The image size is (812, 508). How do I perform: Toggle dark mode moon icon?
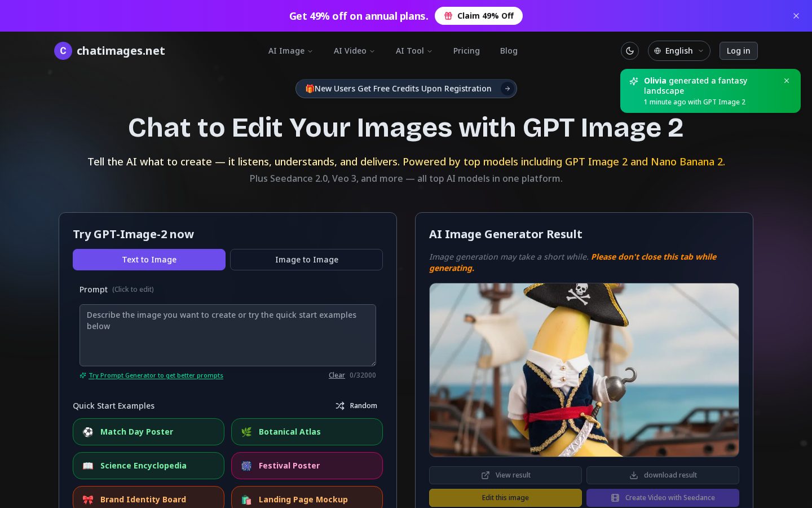(x=630, y=51)
